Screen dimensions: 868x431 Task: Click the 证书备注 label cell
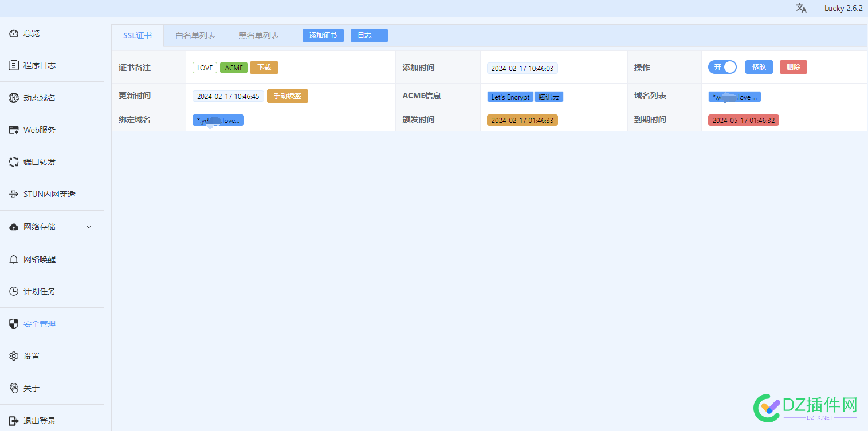pyautogui.click(x=149, y=68)
